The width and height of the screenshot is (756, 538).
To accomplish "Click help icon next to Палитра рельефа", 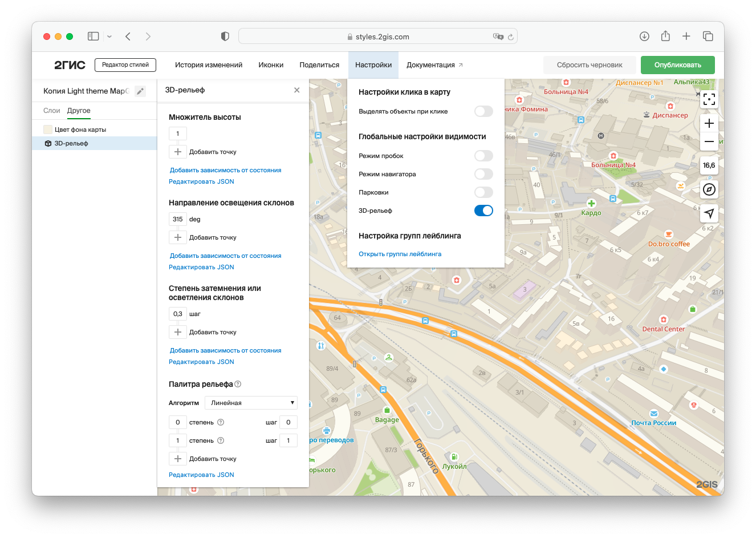I will tap(238, 384).
